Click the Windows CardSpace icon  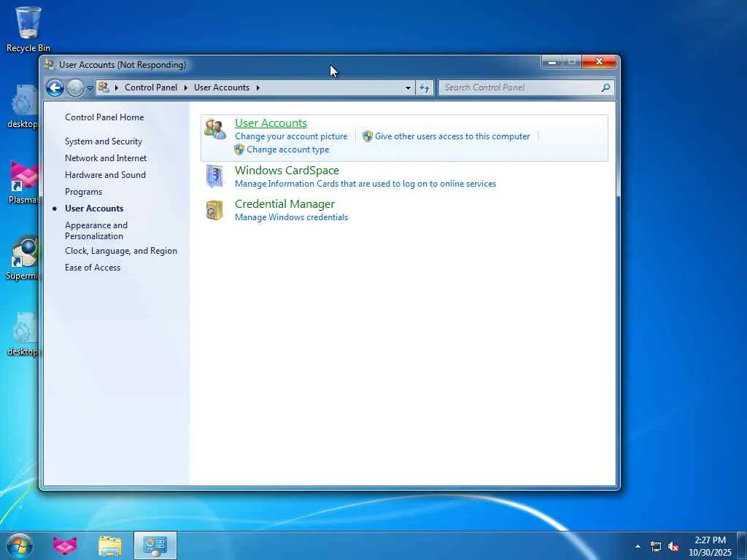[214, 176]
